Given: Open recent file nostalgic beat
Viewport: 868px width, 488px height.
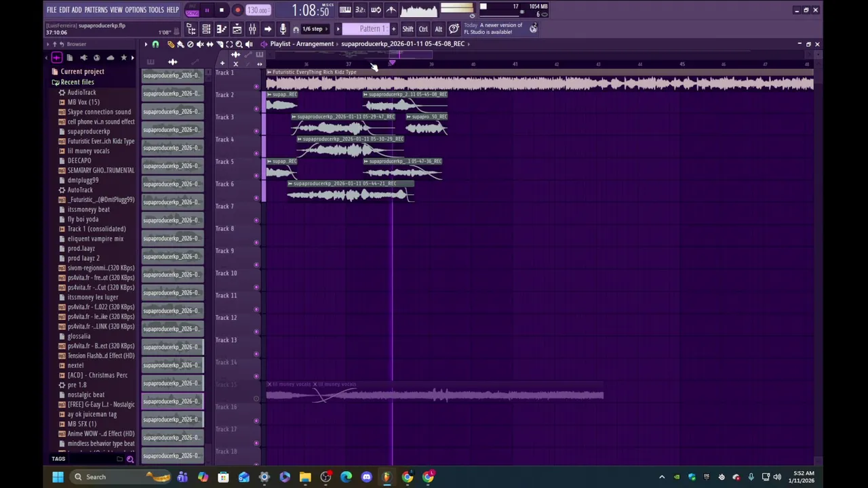Looking at the screenshot, I should [x=85, y=394].
